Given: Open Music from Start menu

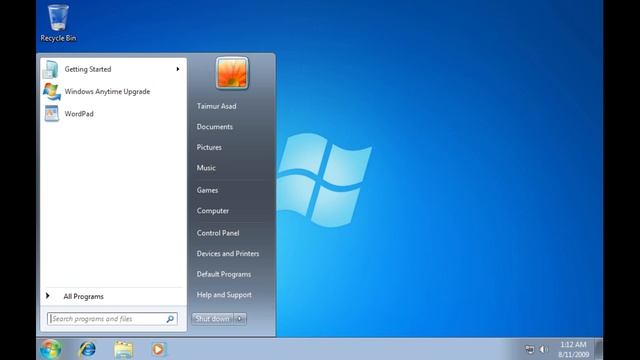Looking at the screenshot, I should click(206, 168).
